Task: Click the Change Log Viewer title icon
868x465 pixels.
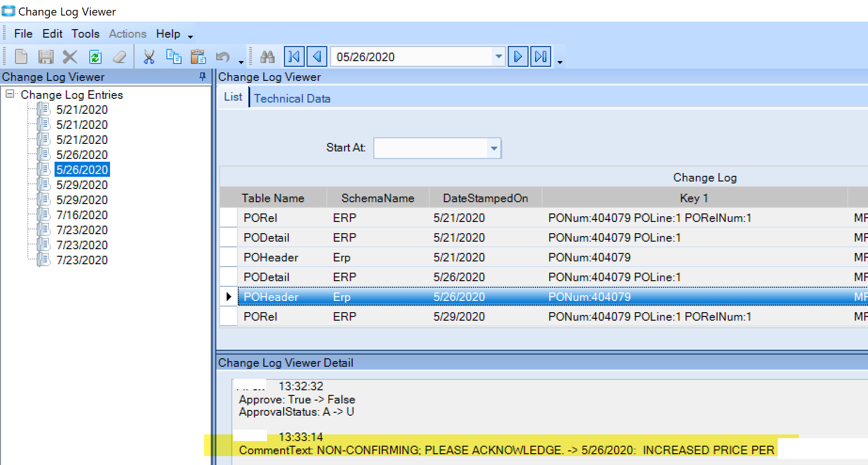Action: [x=8, y=11]
